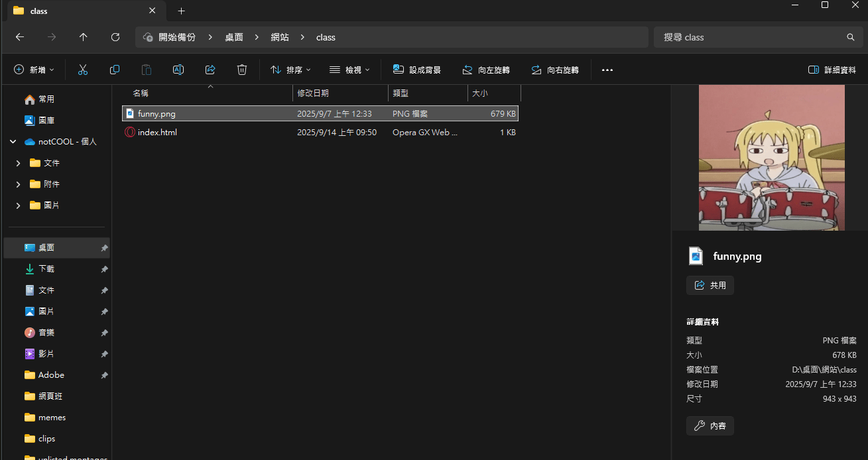Click the Cut scissors icon
Viewport: 868px width, 460px height.
(83, 70)
